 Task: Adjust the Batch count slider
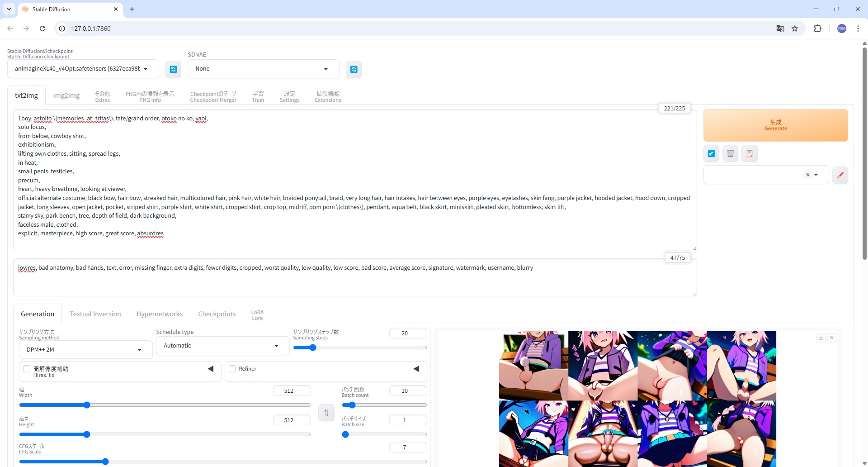coord(384,405)
